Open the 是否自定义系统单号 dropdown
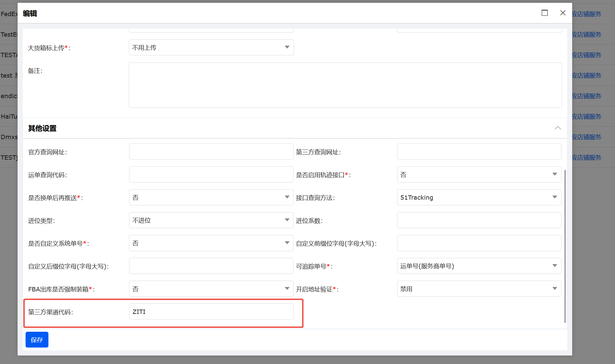This screenshot has width=615, height=364. point(211,243)
